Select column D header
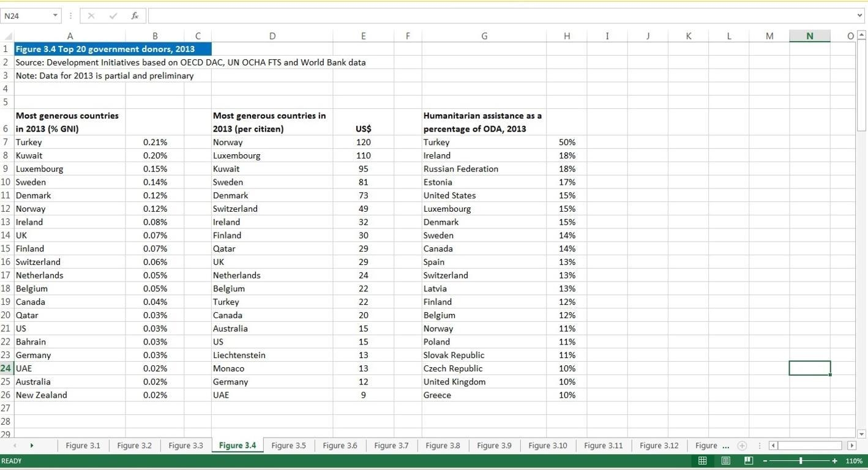Viewport: 868px width, 470px height. pos(272,36)
